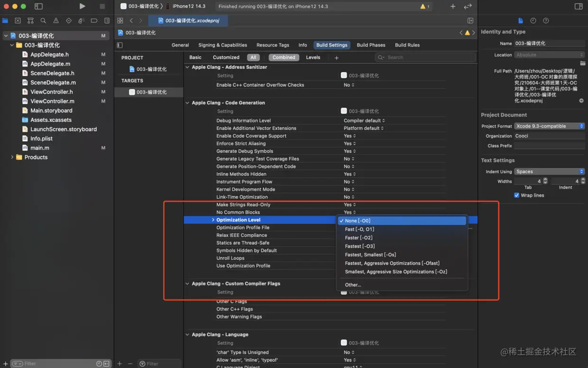Show only Basic build settings
Screen dimensions: 588x368
click(x=195, y=57)
